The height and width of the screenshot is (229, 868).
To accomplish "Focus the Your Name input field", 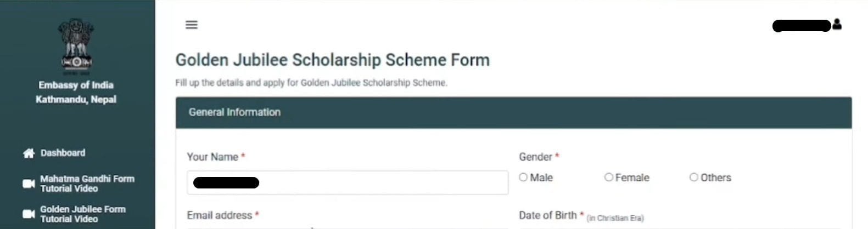I will click(347, 182).
